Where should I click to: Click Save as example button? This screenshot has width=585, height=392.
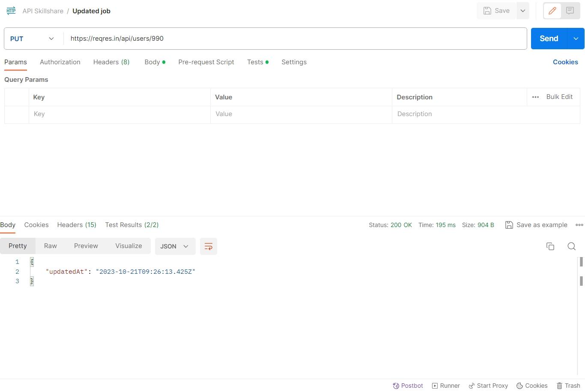536,225
